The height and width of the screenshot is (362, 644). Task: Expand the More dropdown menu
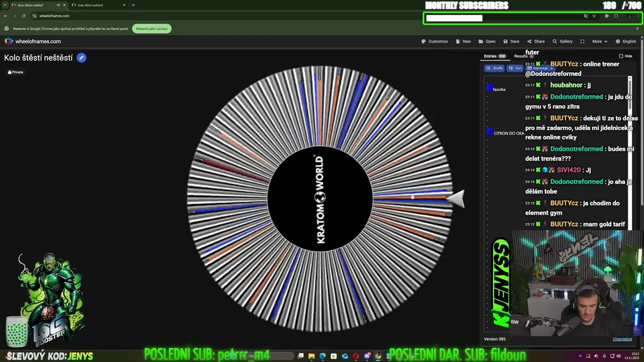tap(600, 41)
